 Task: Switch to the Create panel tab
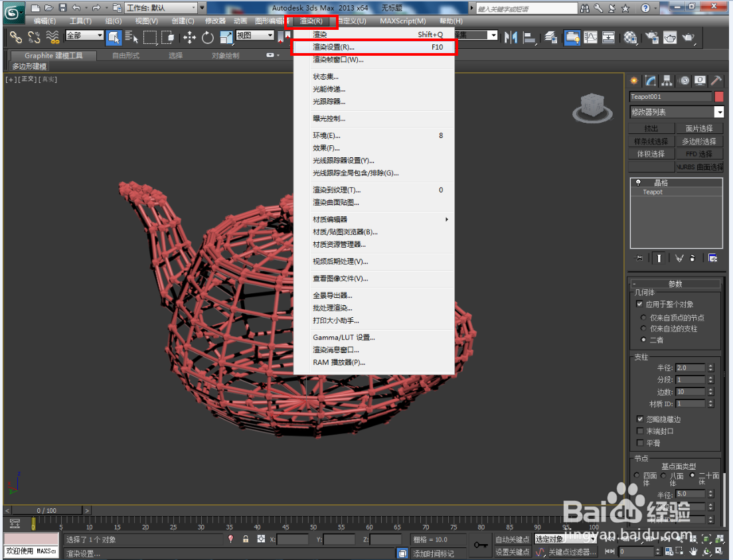click(x=634, y=81)
